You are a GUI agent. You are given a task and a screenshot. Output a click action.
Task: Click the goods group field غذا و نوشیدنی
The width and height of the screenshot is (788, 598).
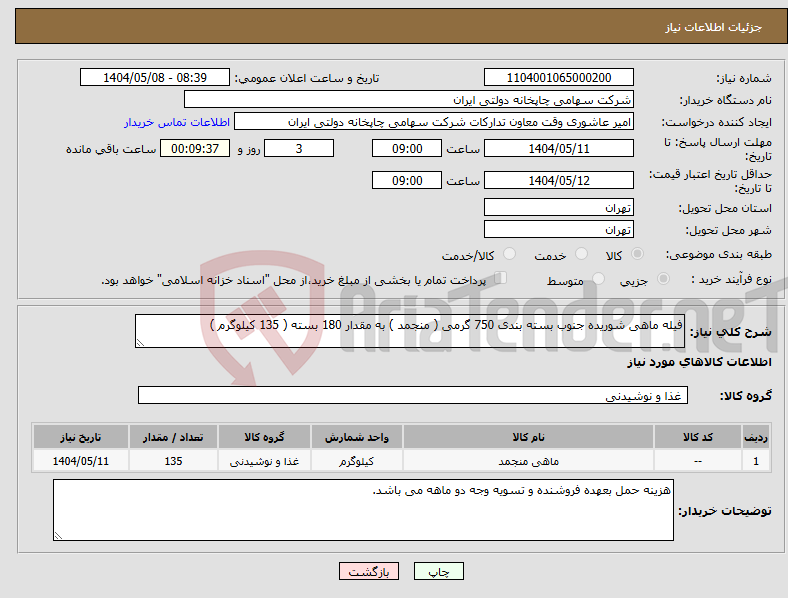413,395
